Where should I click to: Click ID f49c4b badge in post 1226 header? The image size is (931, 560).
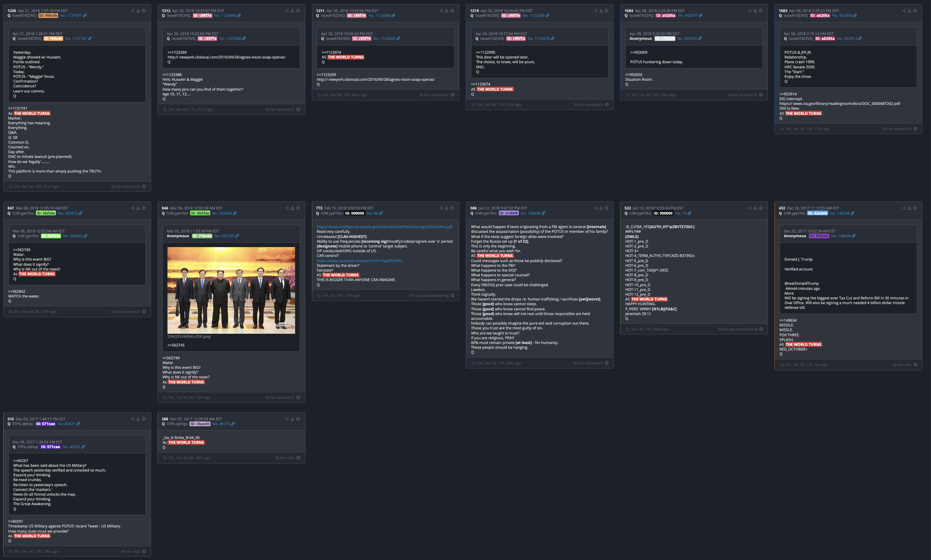click(x=48, y=15)
